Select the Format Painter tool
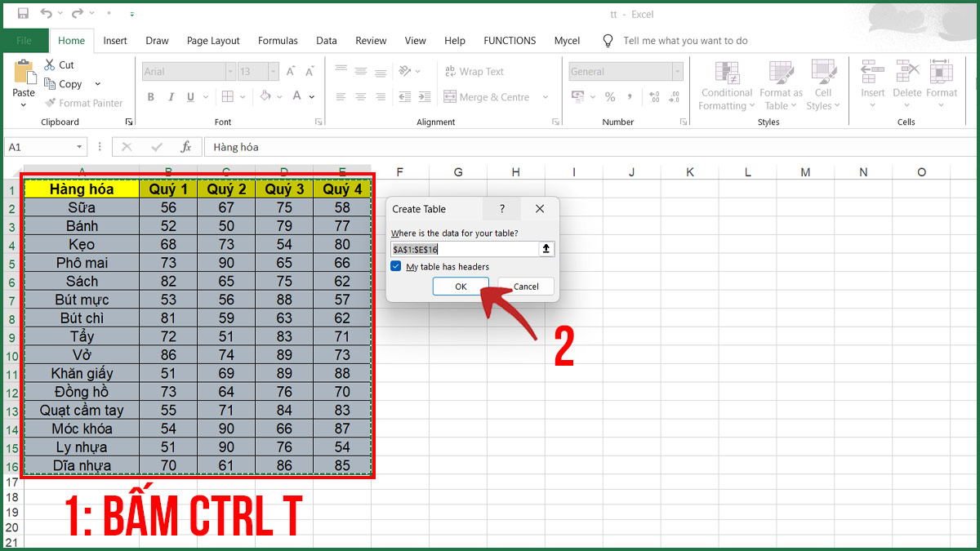 pos(84,103)
